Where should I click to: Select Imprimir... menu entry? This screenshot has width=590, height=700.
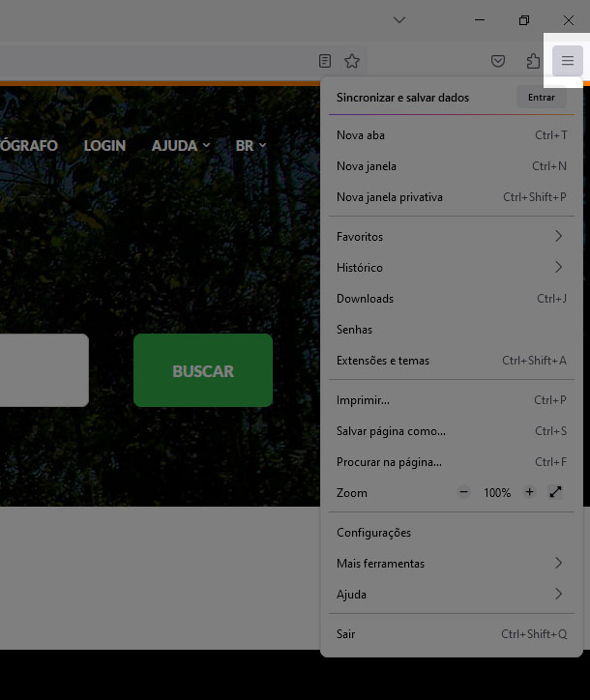[451, 400]
